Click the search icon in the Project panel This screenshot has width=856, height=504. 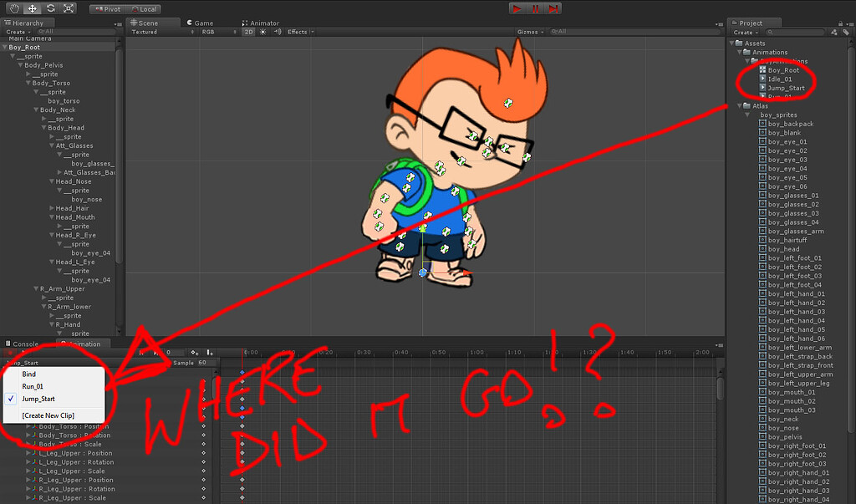[770, 32]
